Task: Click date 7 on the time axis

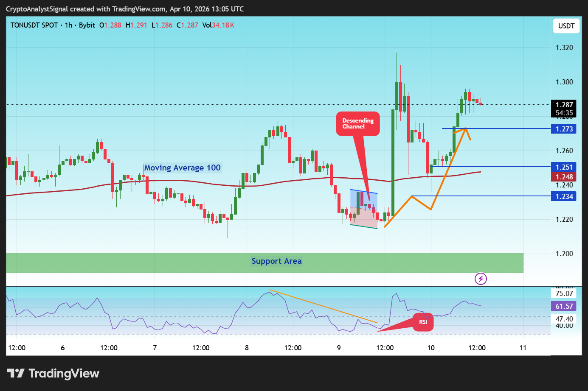Action: (x=155, y=348)
